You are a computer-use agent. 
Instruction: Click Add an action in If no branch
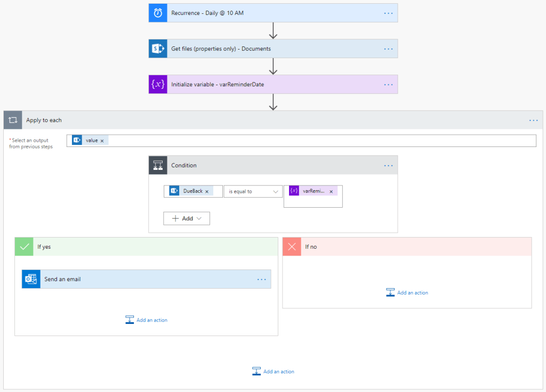coord(407,292)
